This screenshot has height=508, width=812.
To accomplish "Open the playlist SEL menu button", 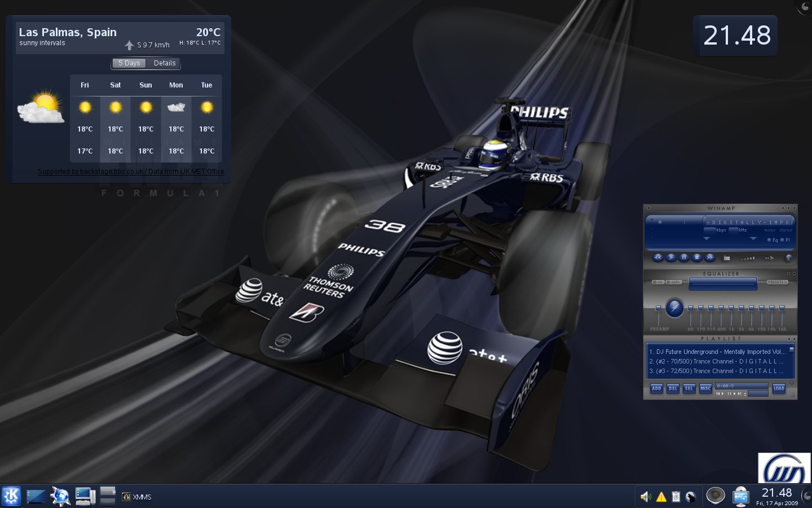I will 689,388.
